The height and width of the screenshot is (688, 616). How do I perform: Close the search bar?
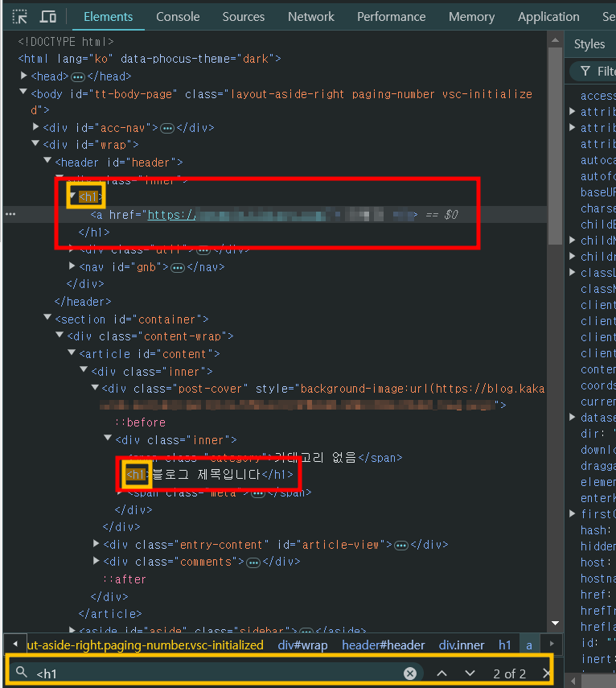pyautogui.click(x=545, y=673)
